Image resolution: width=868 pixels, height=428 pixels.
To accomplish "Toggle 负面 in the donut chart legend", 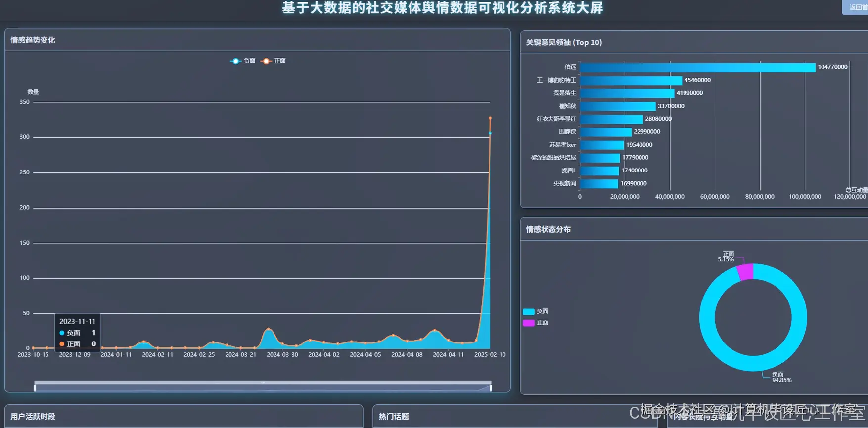I will click(536, 311).
